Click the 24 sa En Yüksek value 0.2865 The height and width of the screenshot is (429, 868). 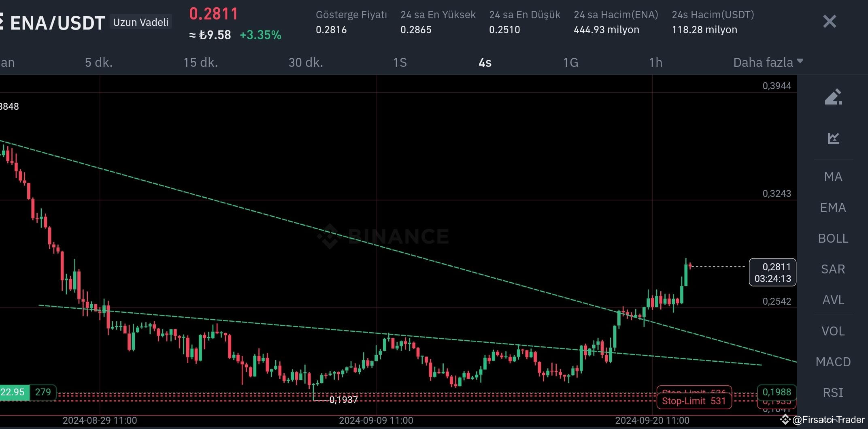[x=416, y=30]
